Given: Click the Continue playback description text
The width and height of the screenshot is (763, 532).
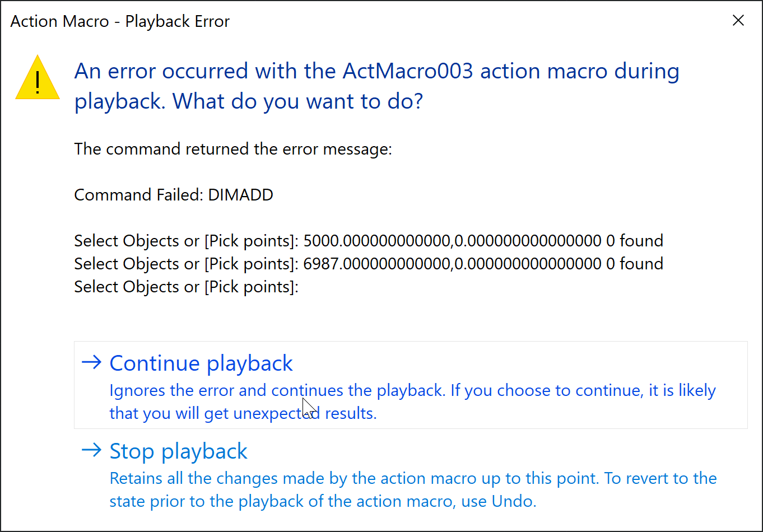Looking at the screenshot, I should point(412,401).
